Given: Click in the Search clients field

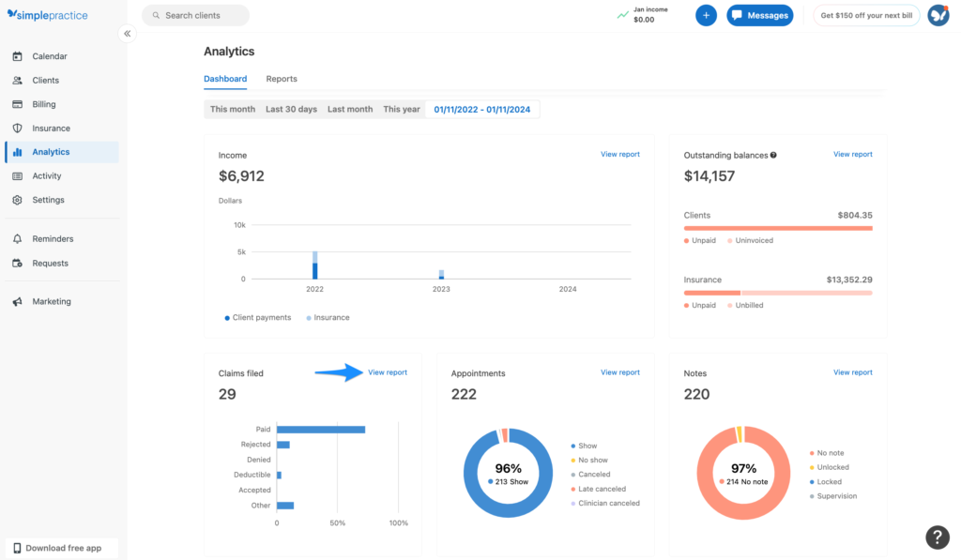Looking at the screenshot, I should coord(195,15).
